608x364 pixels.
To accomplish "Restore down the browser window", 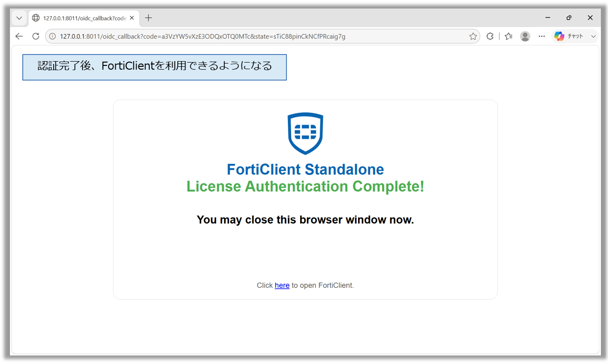I will click(569, 18).
